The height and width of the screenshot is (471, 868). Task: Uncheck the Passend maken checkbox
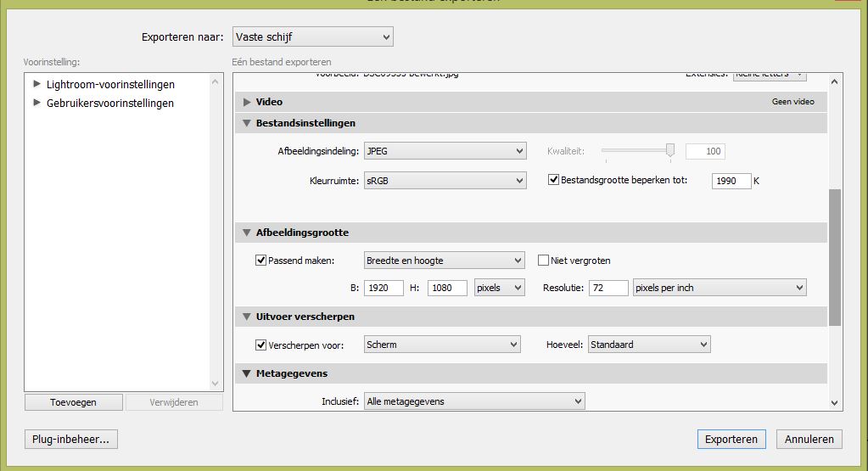261,261
